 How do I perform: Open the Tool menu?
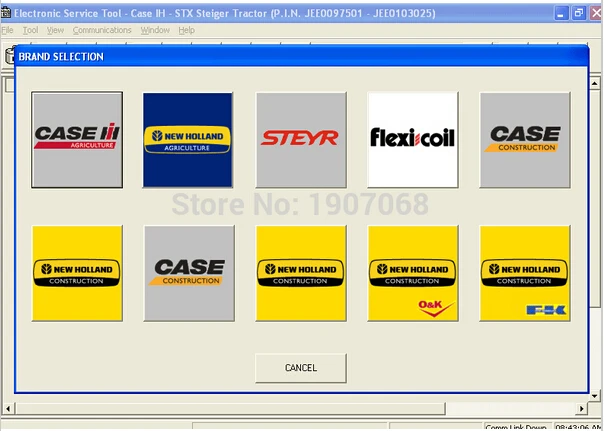pos(30,30)
